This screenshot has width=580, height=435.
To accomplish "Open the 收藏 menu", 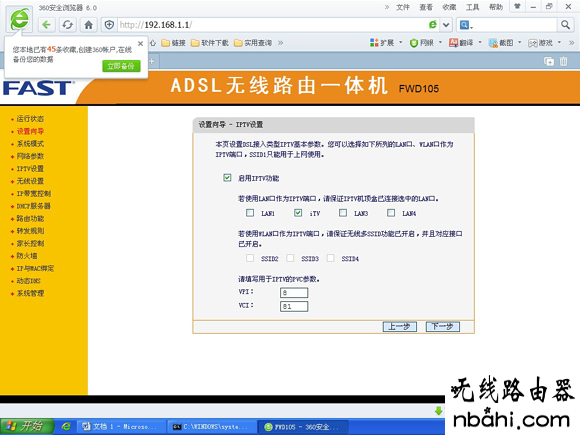I will pos(449,7).
